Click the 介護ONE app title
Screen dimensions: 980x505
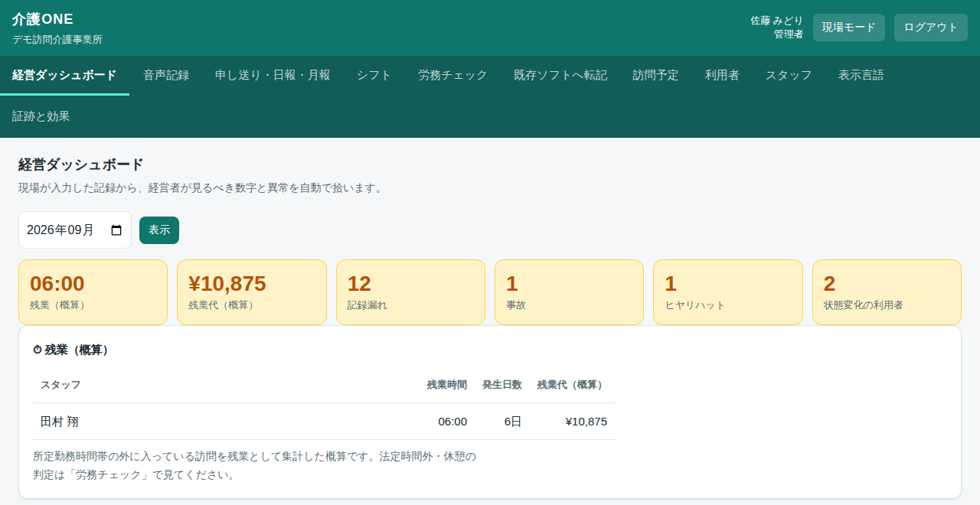tap(43, 20)
